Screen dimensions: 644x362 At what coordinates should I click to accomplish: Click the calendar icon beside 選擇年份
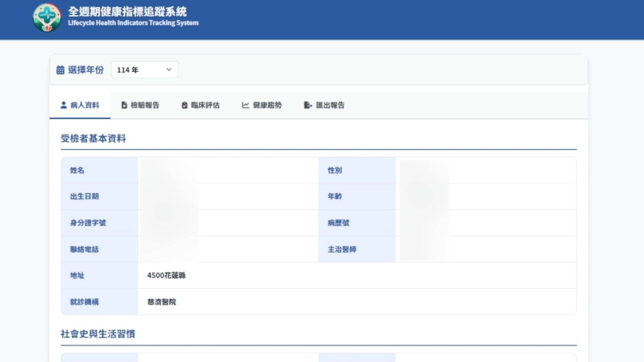click(60, 70)
